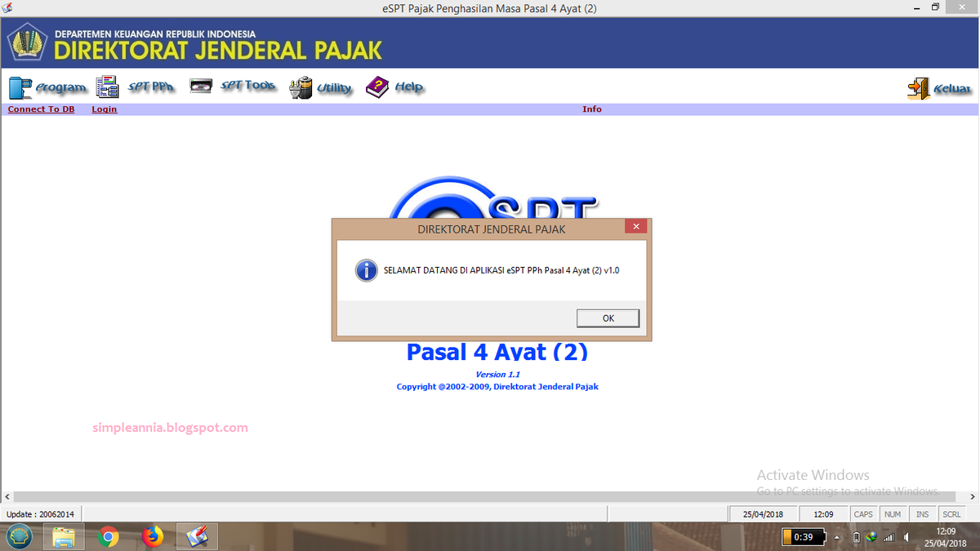Image resolution: width=980 pixels, height=551 pixels.
Task: Click the 25/04/2018 date in application status bar
Action: coord(763,514)
